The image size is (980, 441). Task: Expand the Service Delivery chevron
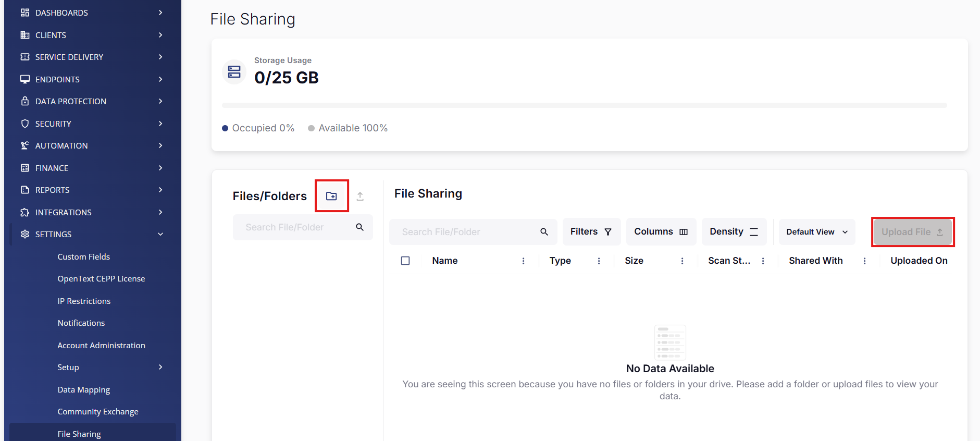click(x=160, y=57)
